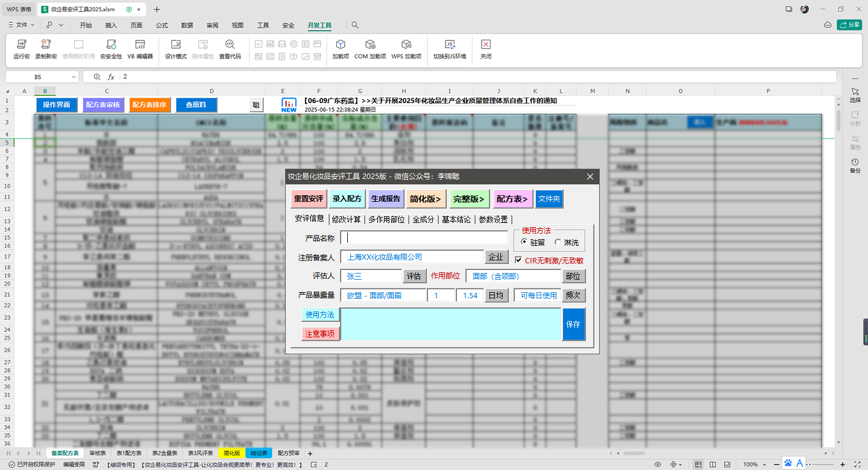The width and height of the screenshot is (868, 470).
Task: Open 备份 backup in right sidebar
Action: (x=855, y=166)
